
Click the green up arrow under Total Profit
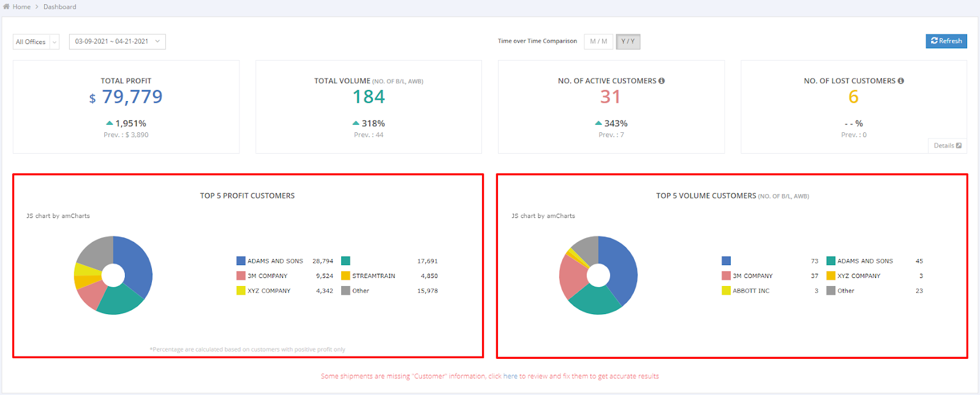pyautogui.click(x=109, y=123)
